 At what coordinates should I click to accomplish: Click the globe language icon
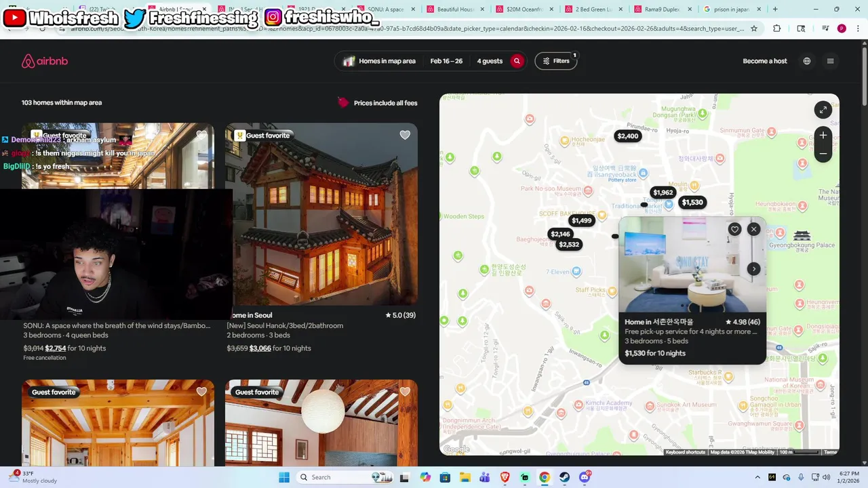pos(807,61)
